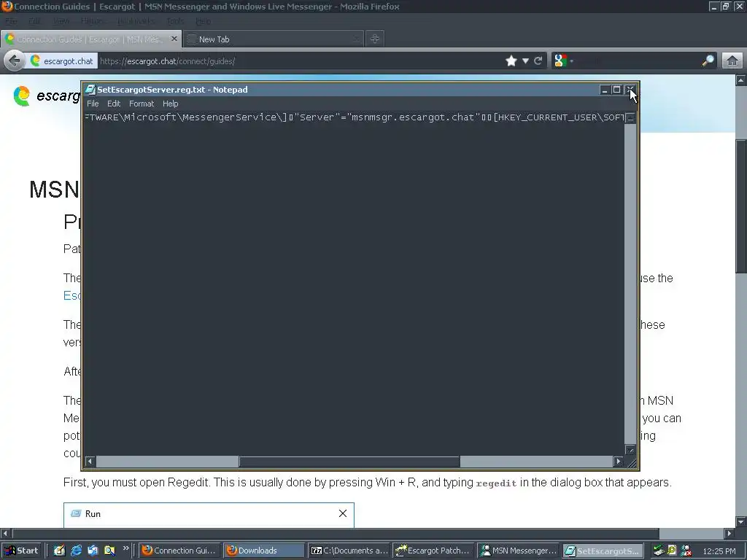Launch Internet Explorer from Quick Launch

(x=76, y=551)
